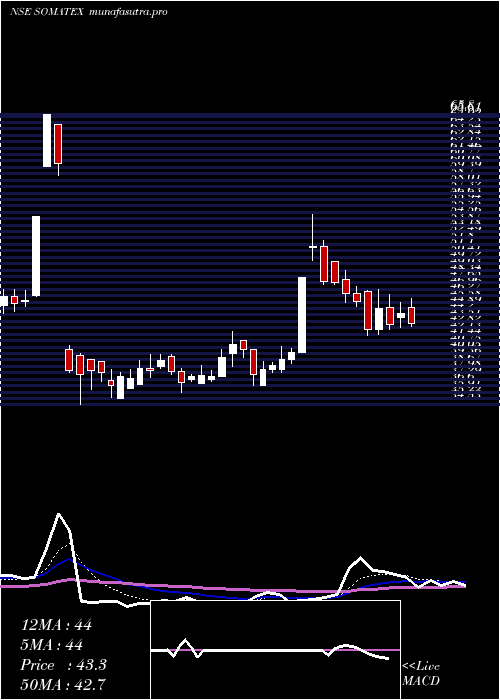
Task: Select the 5MA : 44 reading
Action: tap(52, 645)
